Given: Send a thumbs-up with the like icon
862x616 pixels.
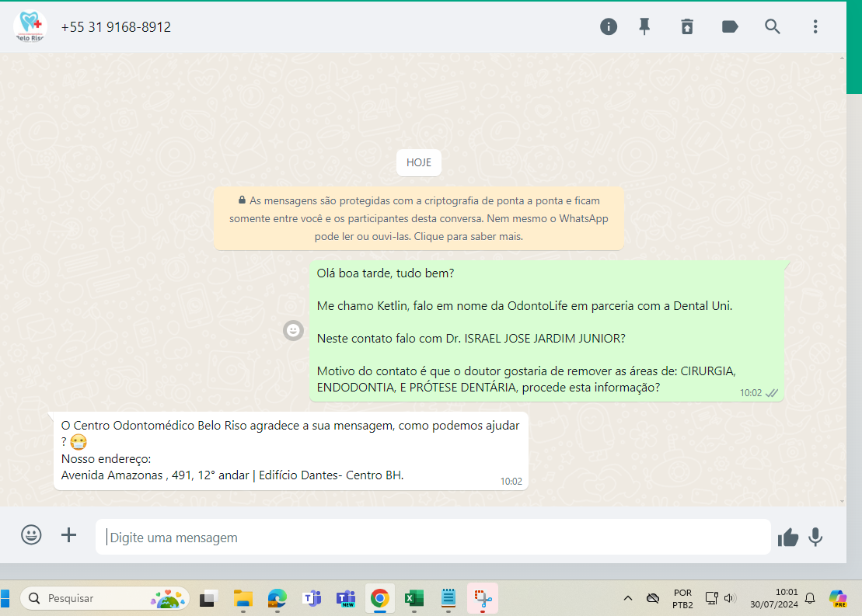Looking at the screenshot, I should 788,538.
